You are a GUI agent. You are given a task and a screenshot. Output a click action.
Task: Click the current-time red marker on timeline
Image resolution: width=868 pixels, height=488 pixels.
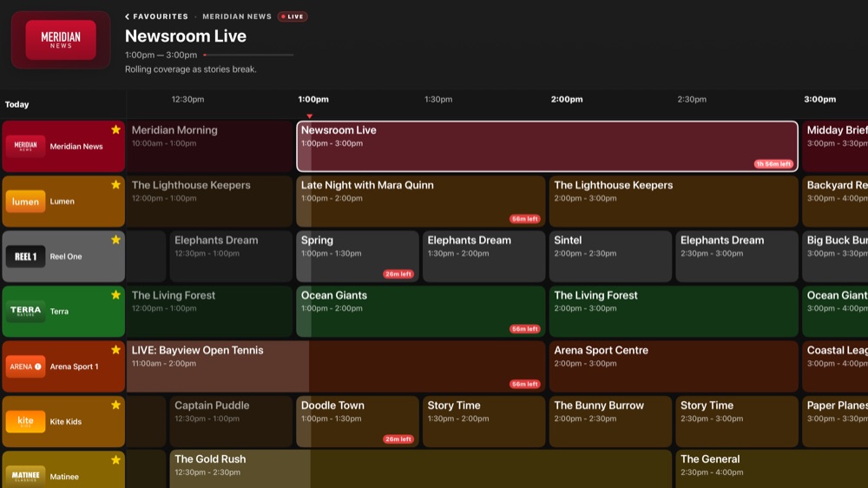pos(310,116)
